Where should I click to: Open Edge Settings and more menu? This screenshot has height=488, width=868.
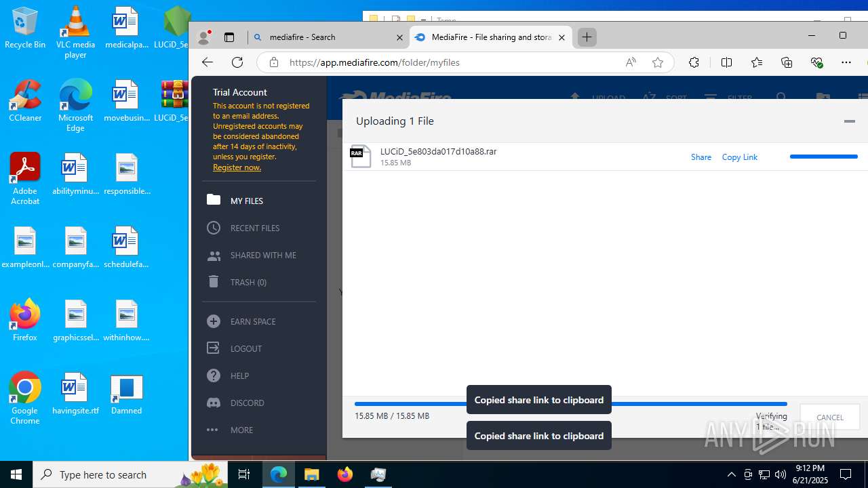click(846, 62)
